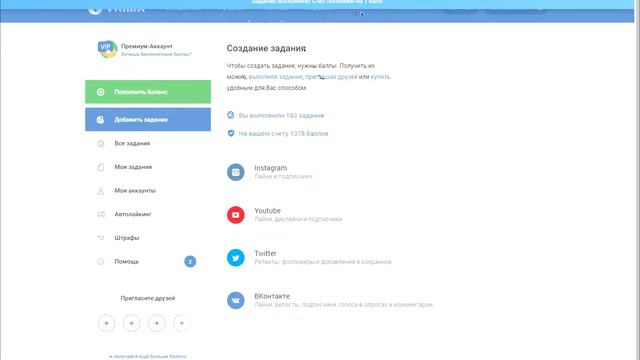Choose ВКонтакте task type label
This screenshot has width=640, height=360.
[272, 296]
